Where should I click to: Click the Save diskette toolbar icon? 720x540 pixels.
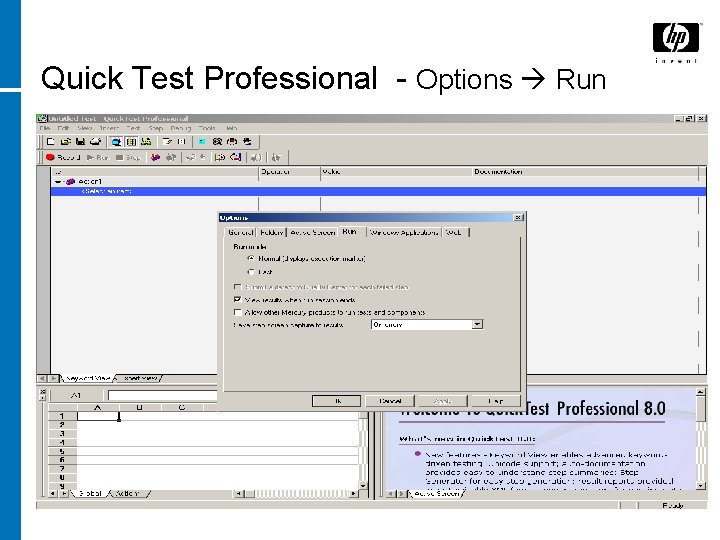pyautogui.click(x=80, y=141)
